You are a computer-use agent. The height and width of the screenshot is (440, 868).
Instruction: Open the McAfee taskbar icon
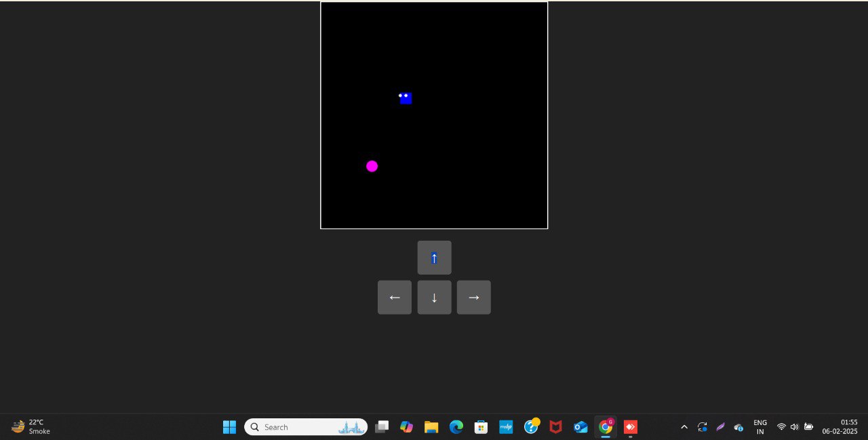click(x=555, y=427)
